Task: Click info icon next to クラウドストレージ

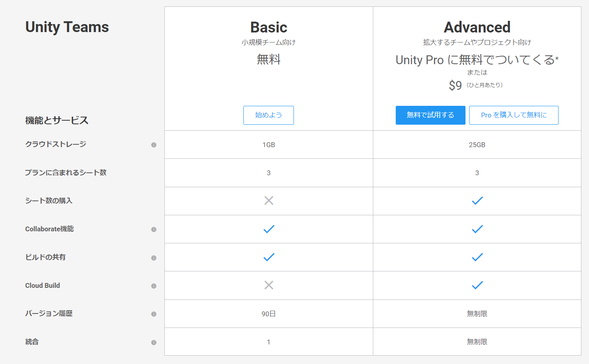Action: pos(154,145)
